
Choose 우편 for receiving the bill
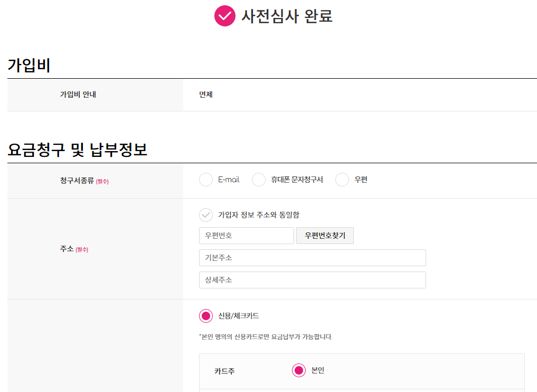coord(342,180)
